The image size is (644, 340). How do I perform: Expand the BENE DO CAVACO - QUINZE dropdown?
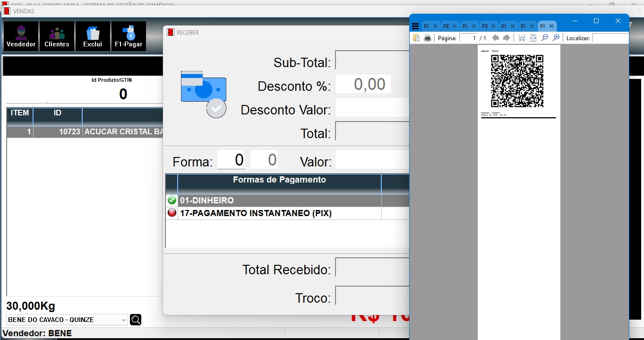click(x=124, y=320)
